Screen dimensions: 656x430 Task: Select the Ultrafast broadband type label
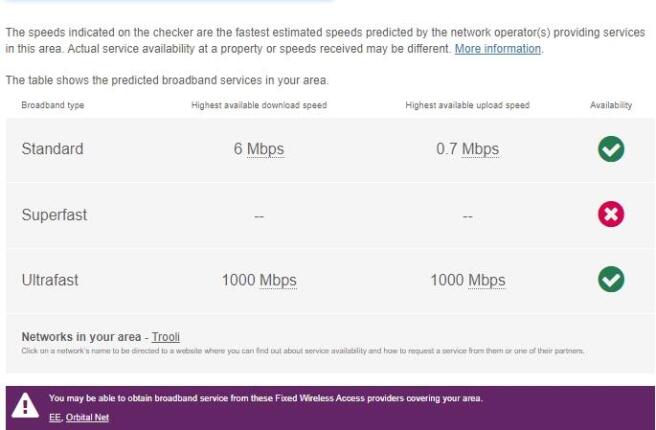(x=50, y=280)
